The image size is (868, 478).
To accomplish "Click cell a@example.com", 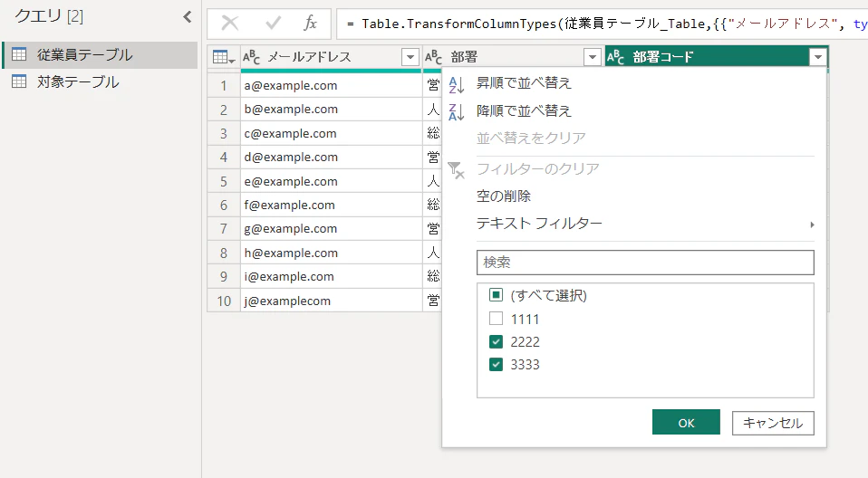I will point(331,85).
